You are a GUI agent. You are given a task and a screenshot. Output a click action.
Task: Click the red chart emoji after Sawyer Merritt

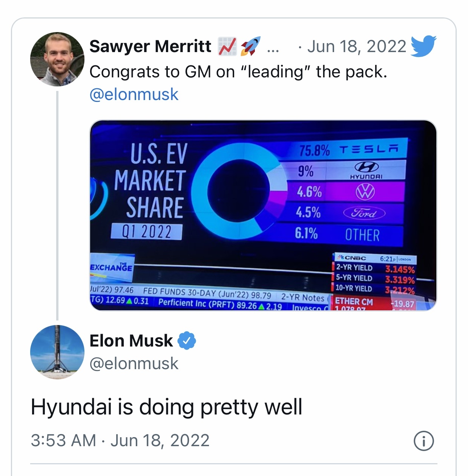(227, 46)
